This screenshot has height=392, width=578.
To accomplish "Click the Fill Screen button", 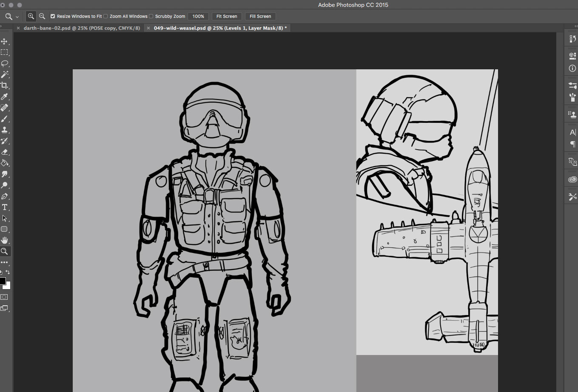I will point(260,16).
